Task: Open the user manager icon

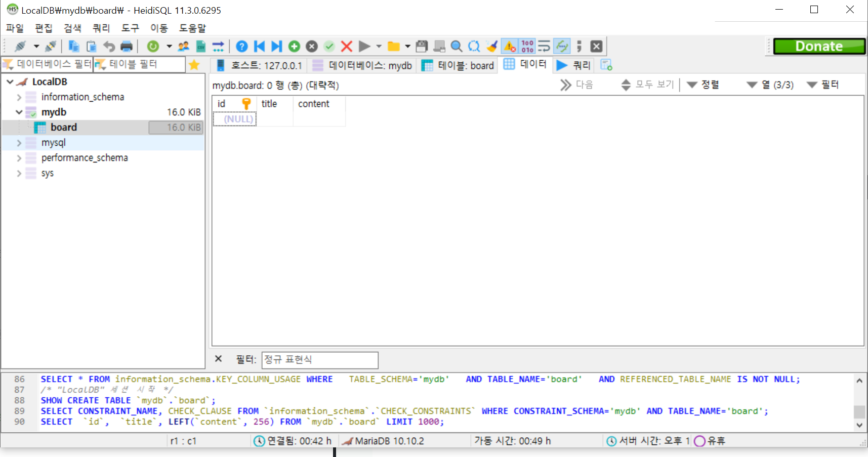Action: [183, 47]
